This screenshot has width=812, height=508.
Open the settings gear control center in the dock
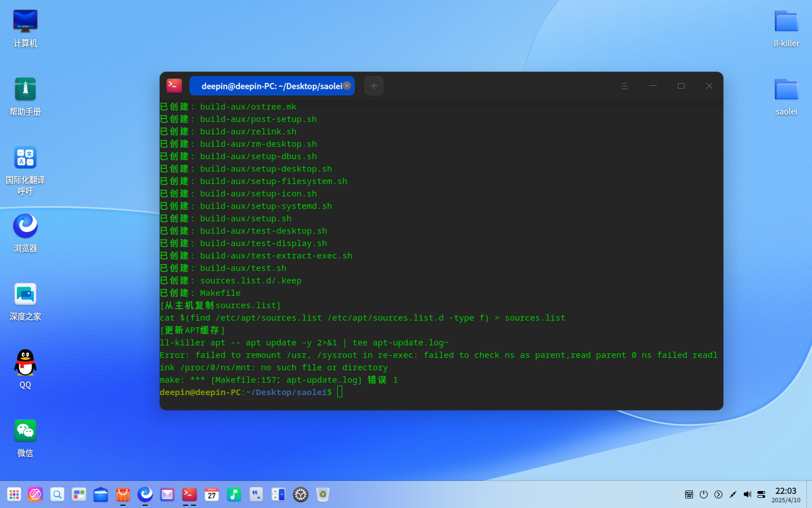click(x=301, y=494)
